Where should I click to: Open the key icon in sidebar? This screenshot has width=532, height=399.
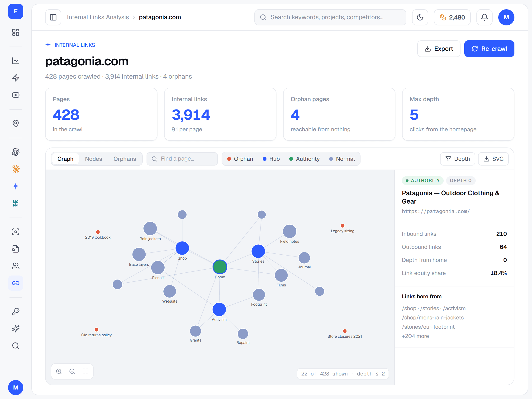(x=16, y=312)
